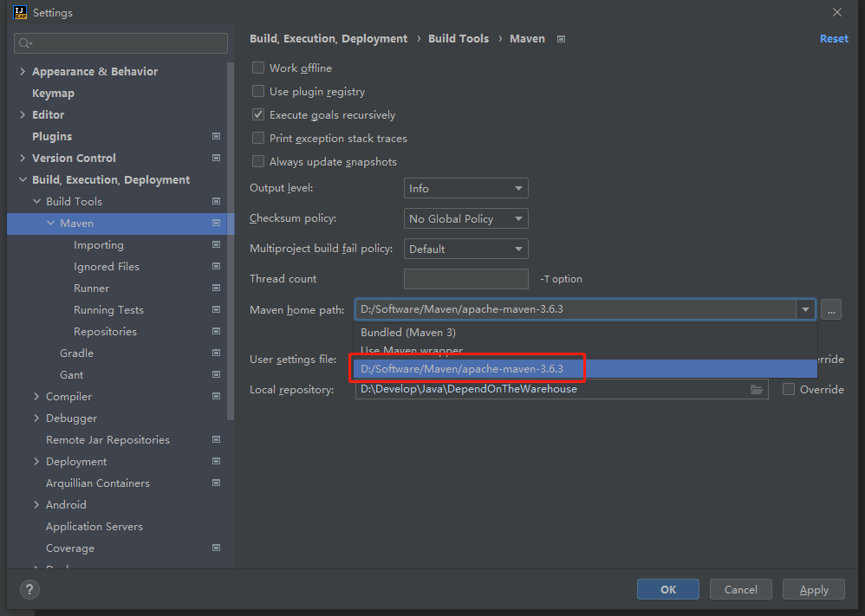Expand the Debugger node arrow
The width and height of the screenshot is (865, 616).
[x=36, y=418]
